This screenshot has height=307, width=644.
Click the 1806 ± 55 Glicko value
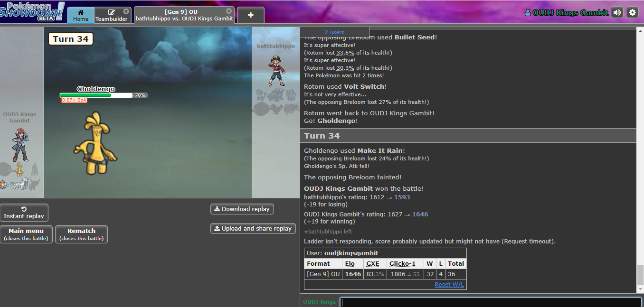[x=404, y=274]
